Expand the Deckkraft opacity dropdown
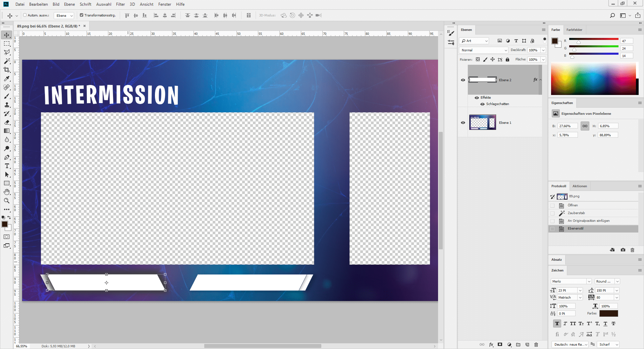This screenshot has height=349, width=644. [543, 50]
